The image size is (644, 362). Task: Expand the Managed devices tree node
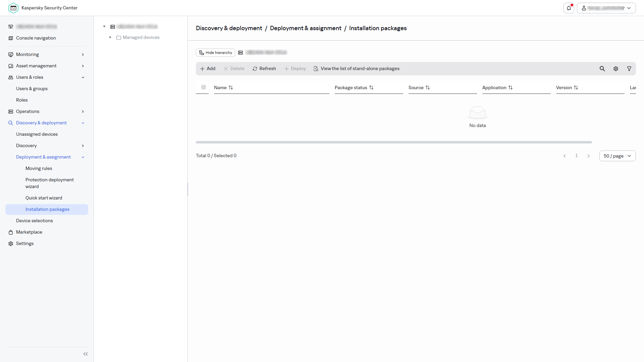[x=110, y=37]
